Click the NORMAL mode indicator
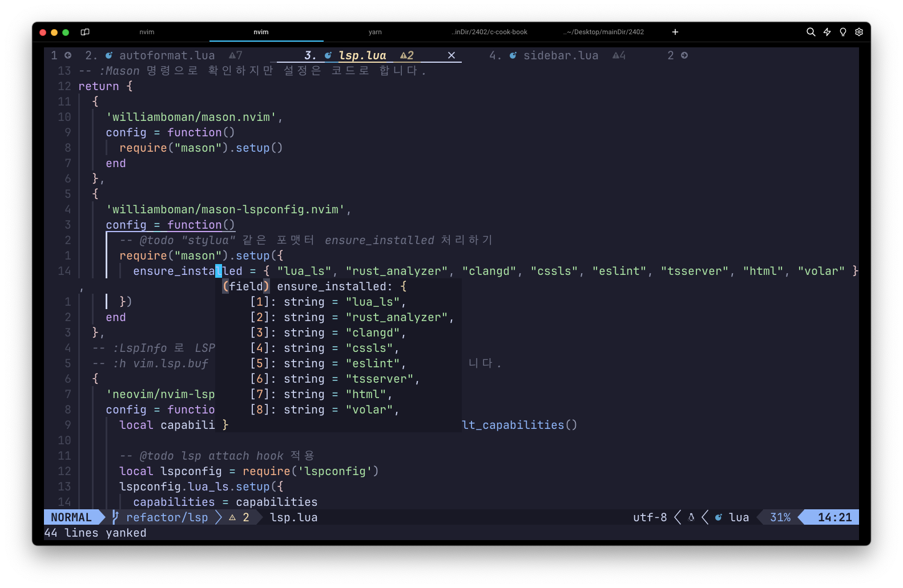This screenshot has width=903, height=588. (x=71, y=517)
